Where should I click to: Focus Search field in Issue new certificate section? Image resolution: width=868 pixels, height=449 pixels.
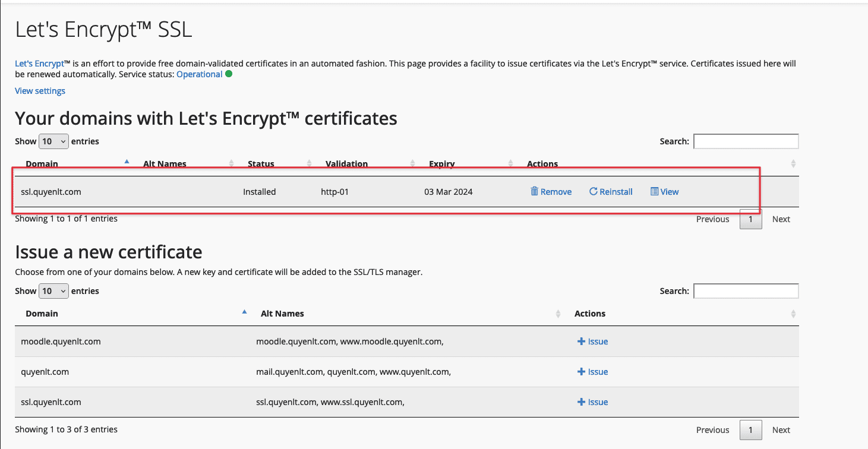746,291
